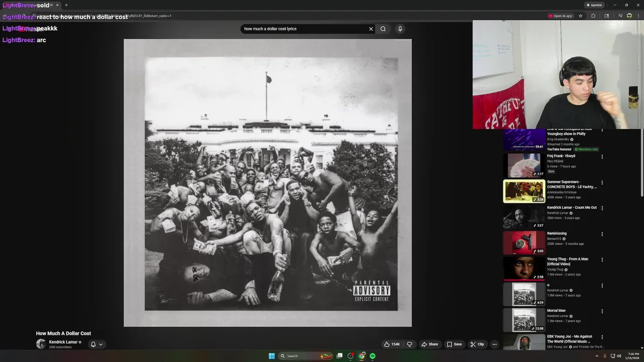Screen dimensions: 644x362
Task: Click the magnifier search button
Action: tap(383, 29)
